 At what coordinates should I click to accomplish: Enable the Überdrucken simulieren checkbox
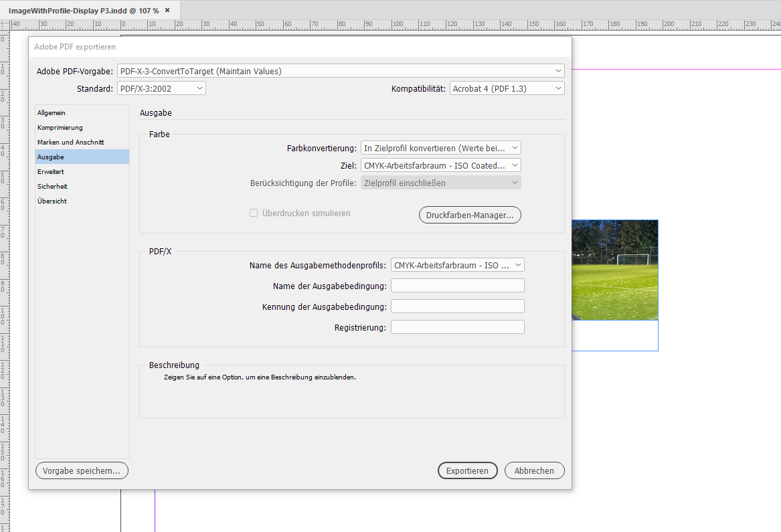254,212
